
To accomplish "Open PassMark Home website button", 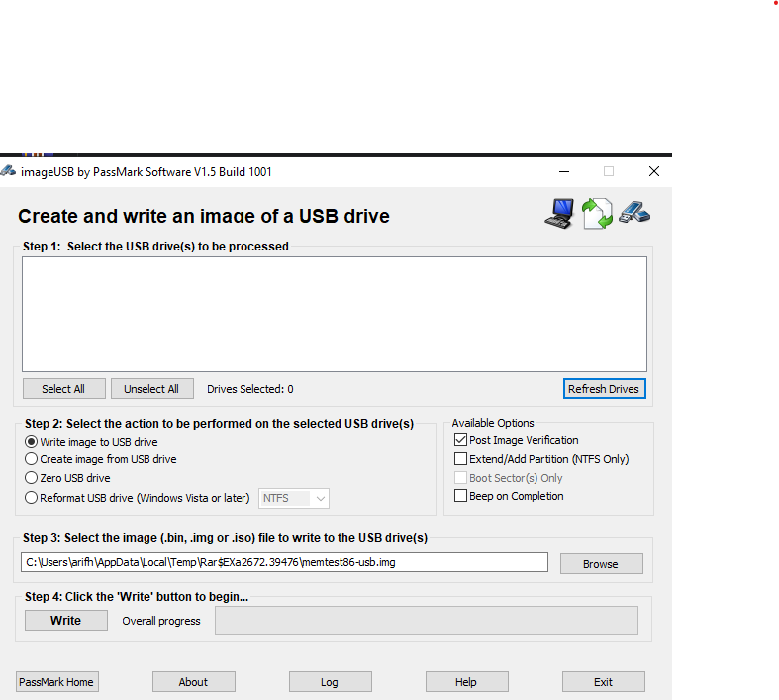I will (x=57, y=682).
